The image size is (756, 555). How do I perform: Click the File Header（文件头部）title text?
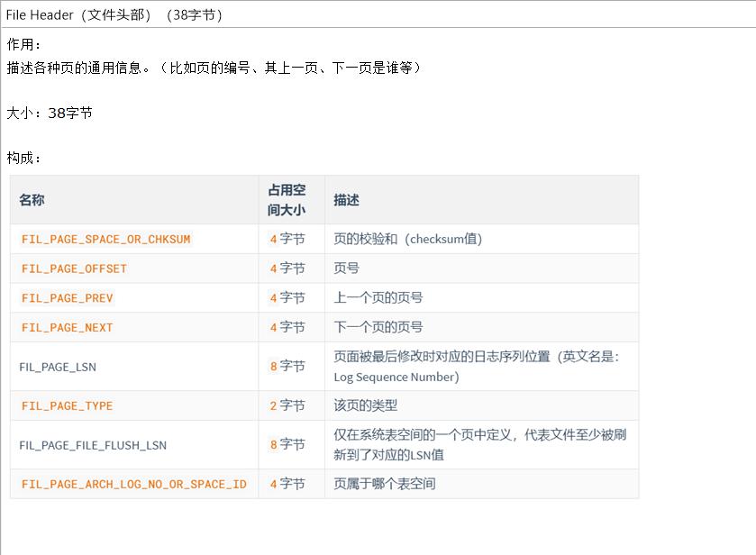[x=114, y=14]
